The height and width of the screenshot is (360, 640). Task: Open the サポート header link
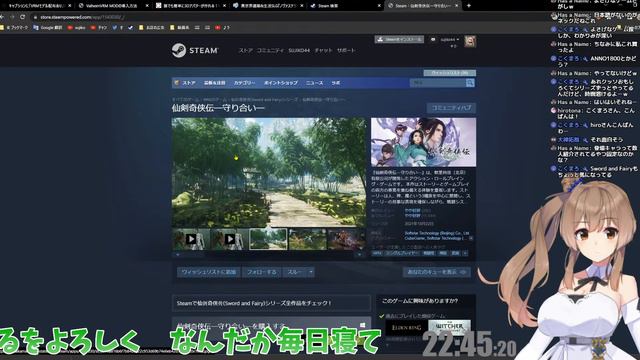(346, 50)
